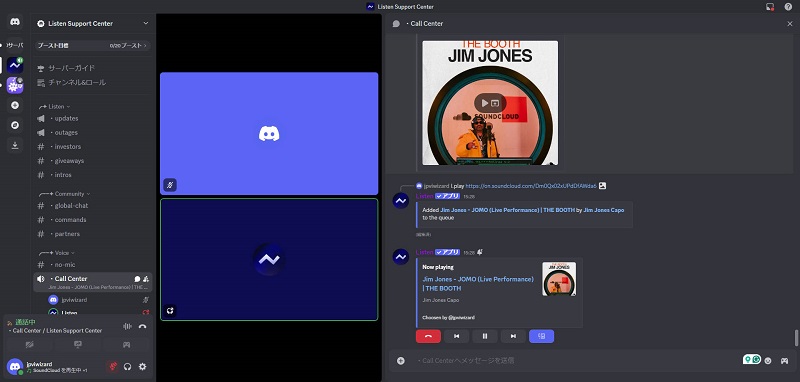Open Jim Jones Capo artist link in Added message
800x382 pixels.
(x=604, y=210)
